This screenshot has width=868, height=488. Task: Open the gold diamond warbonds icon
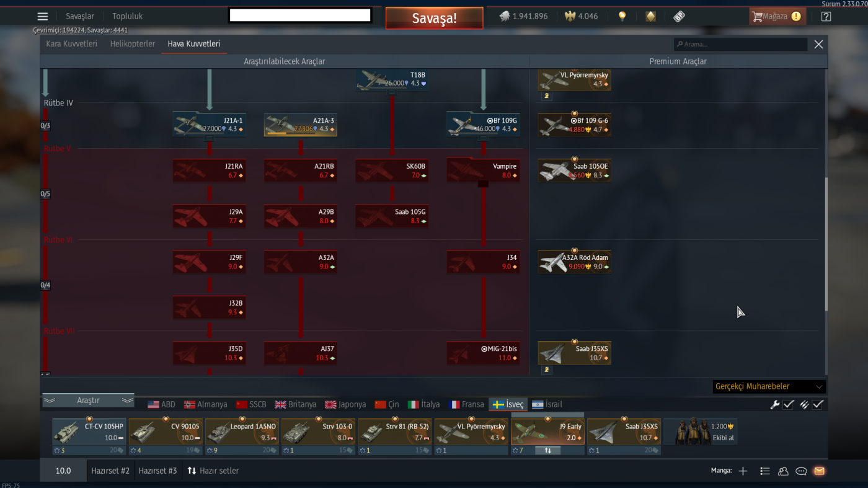(x=650, y=17)
